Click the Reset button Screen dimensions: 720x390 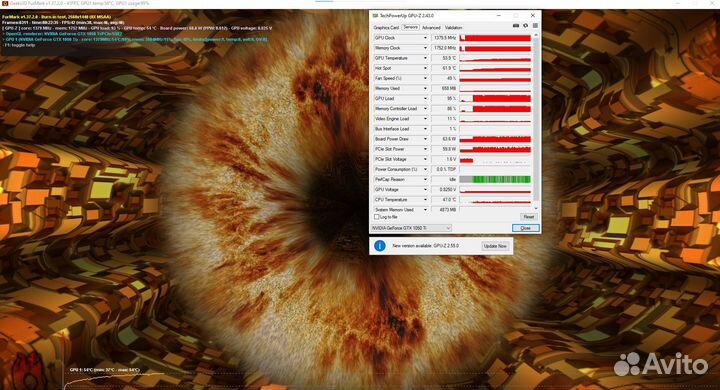tap(529, 217)
